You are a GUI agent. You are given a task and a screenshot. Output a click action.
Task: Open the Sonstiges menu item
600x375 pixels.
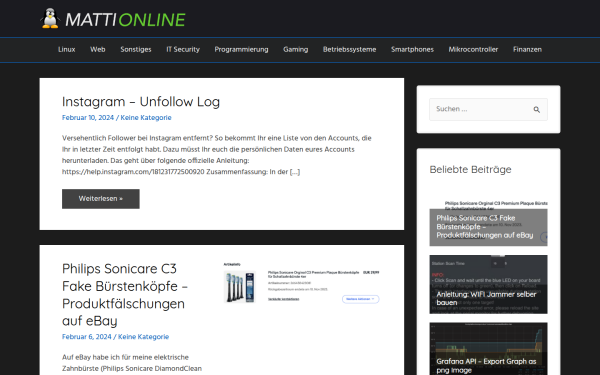click(x=136, y=49)
